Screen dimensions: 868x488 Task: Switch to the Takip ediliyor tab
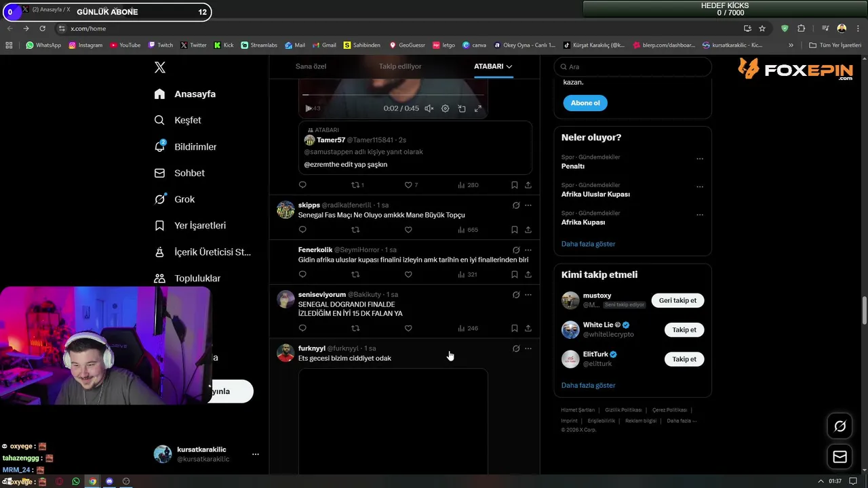click(x=400, y=66)
